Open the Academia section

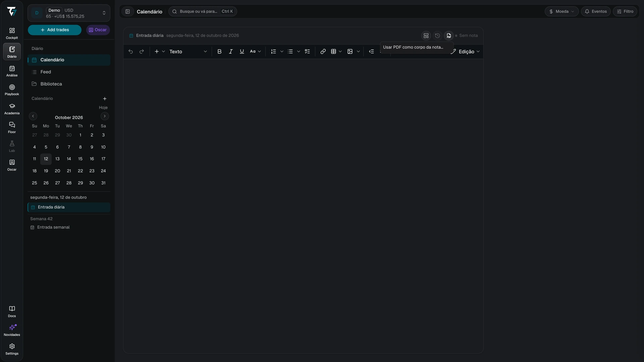point(12,109)
